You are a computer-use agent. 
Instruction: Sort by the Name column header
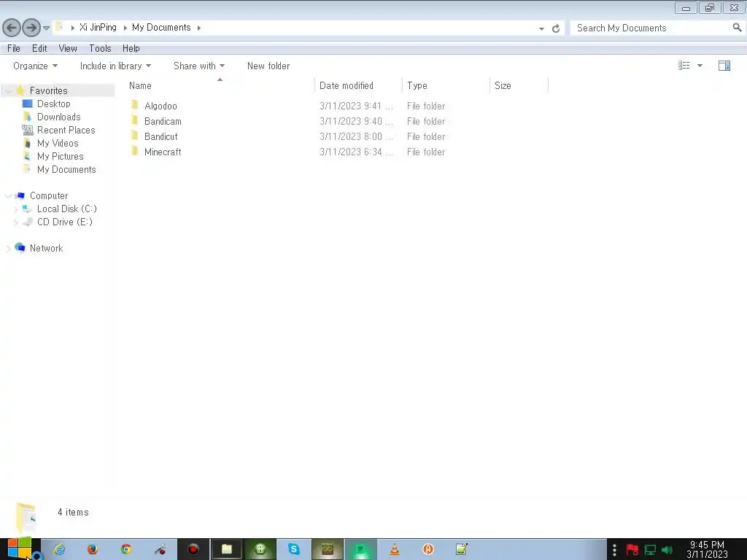219,86
